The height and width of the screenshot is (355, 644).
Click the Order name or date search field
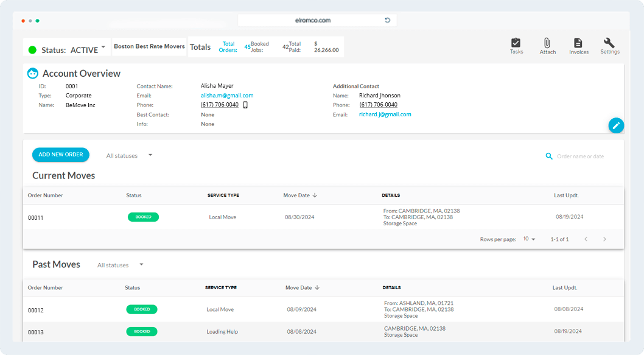coord(580,156)
